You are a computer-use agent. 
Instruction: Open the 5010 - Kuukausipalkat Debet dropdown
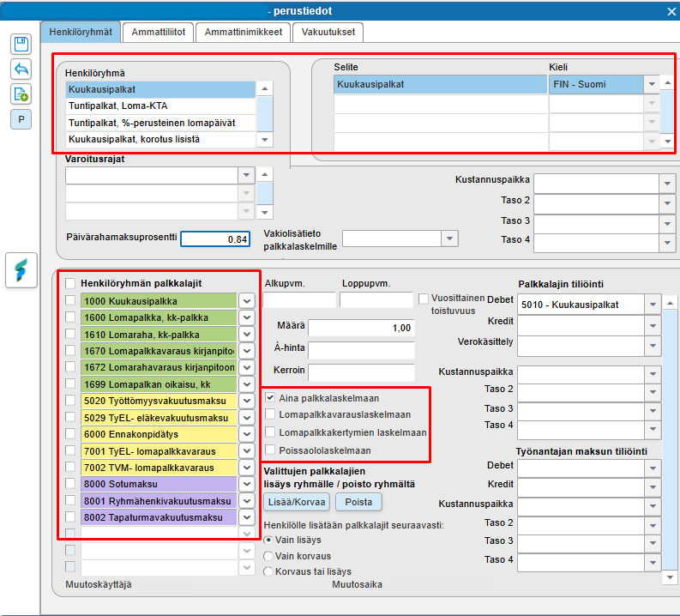pos(653,305)
